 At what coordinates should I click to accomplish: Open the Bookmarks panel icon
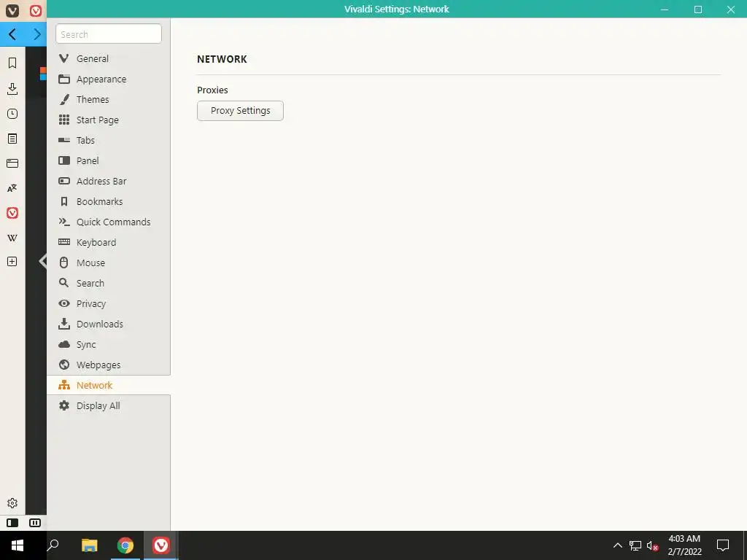point(12,63)
